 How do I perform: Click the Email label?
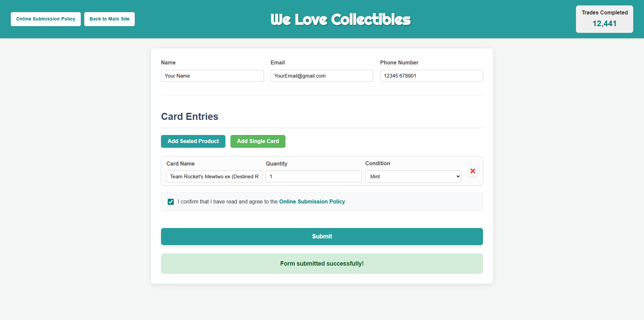[x=278, y=62]
